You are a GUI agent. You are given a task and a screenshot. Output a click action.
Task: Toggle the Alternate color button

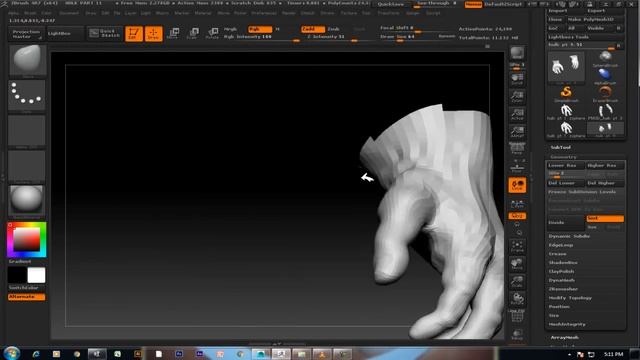(x=27, y=297)
